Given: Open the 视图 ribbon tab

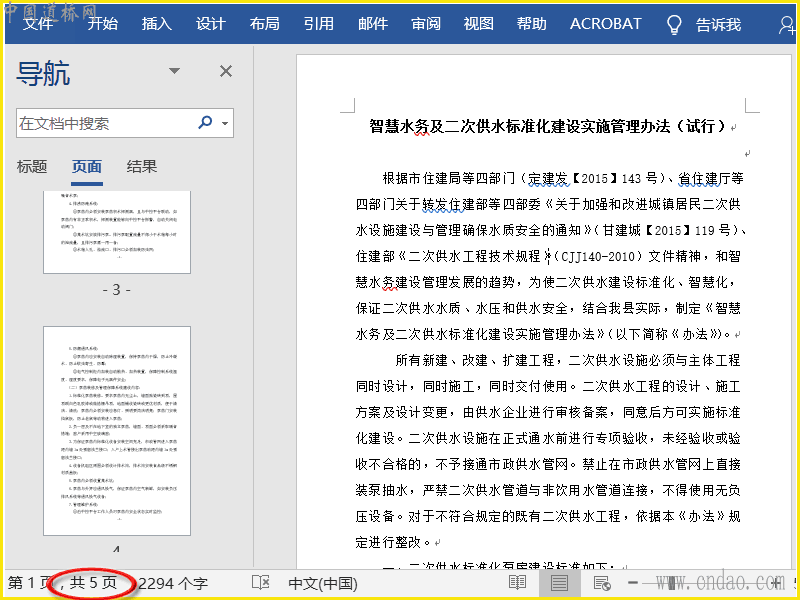Looking at the screenshot, I should tap(479, 23).
